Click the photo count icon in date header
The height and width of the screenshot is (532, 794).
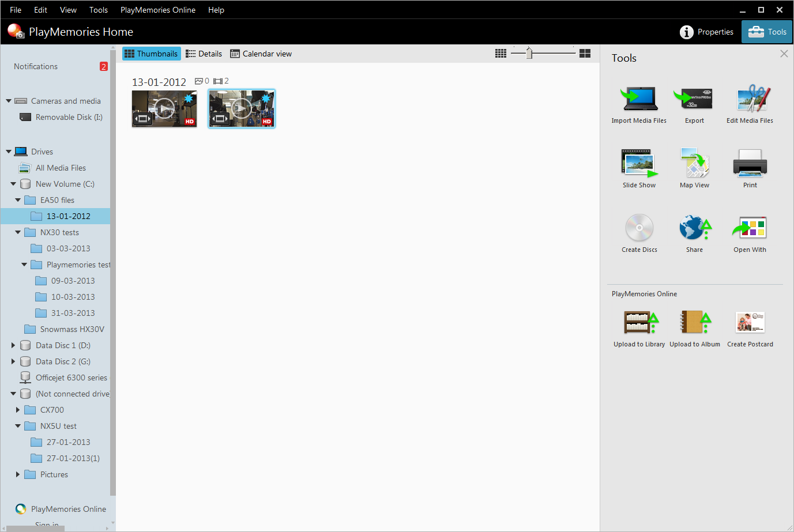tap(198, 81)
